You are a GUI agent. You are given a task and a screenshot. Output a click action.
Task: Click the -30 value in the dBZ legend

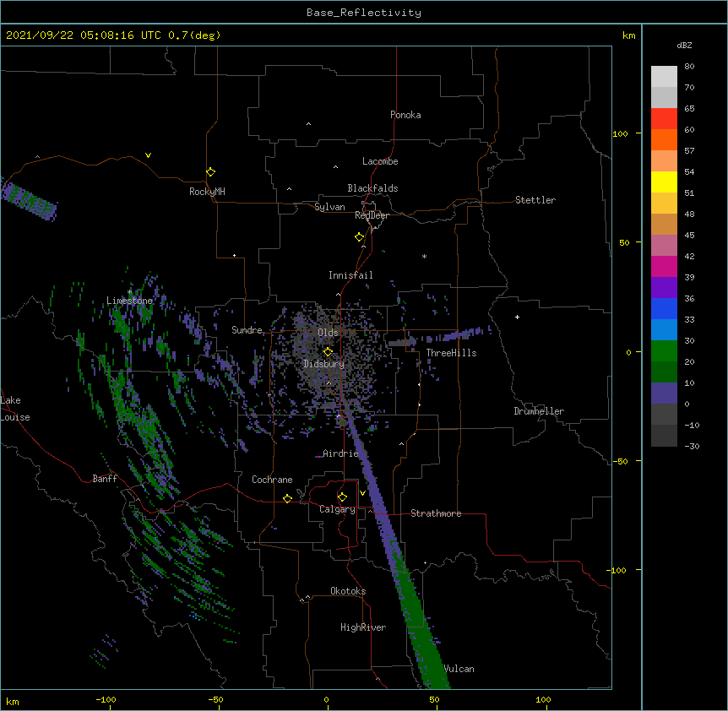click(692, 447)
